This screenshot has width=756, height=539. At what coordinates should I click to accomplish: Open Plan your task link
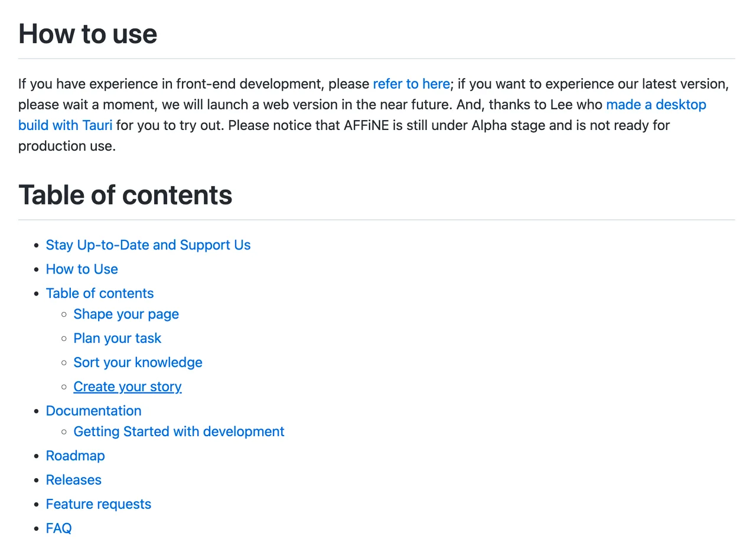[118, 338]
